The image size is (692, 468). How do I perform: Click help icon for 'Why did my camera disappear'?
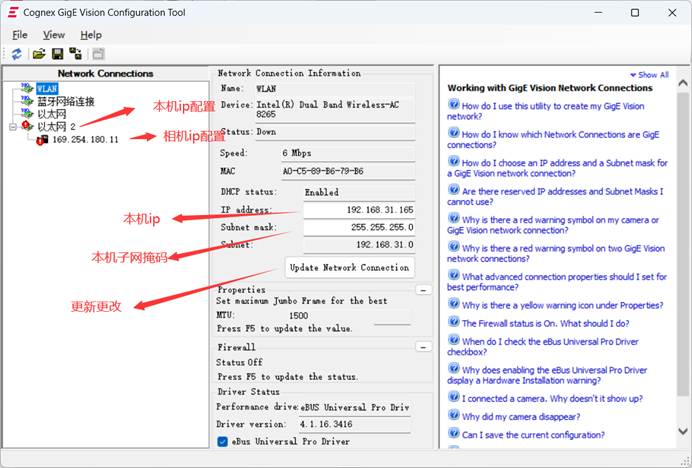click(x=454, y=415)
